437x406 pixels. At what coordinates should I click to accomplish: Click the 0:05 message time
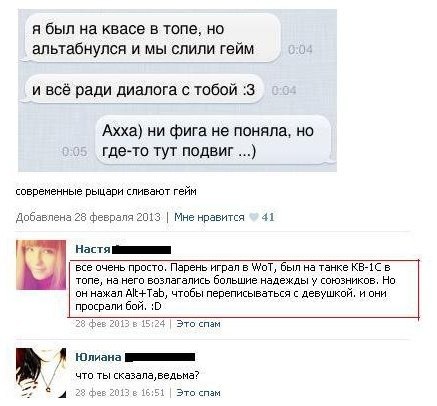click(75, 152)
